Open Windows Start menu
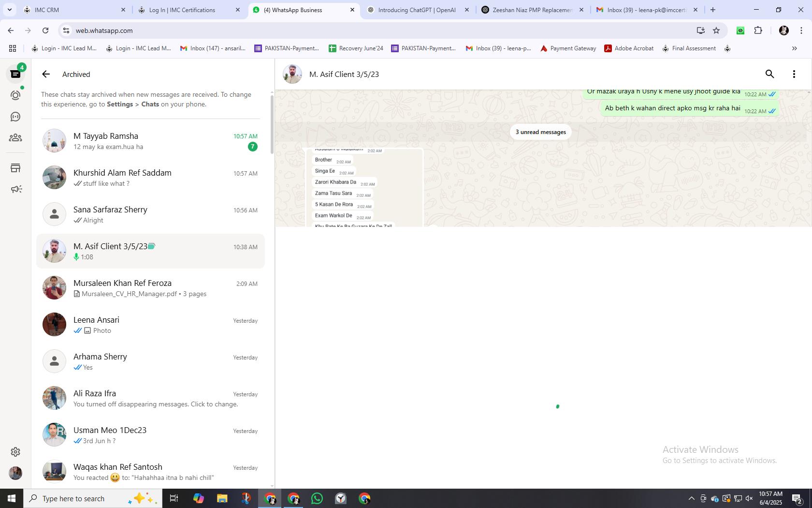 tap(12, 498)
